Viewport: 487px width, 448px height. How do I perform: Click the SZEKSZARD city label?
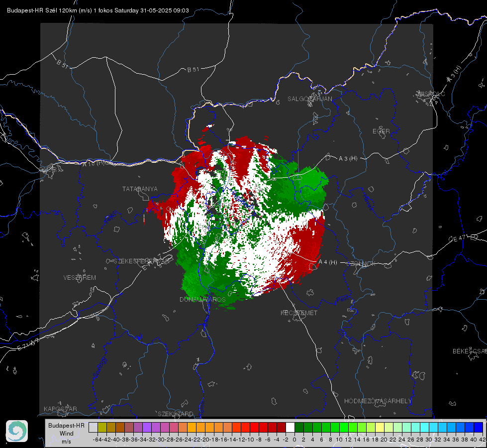176,414
